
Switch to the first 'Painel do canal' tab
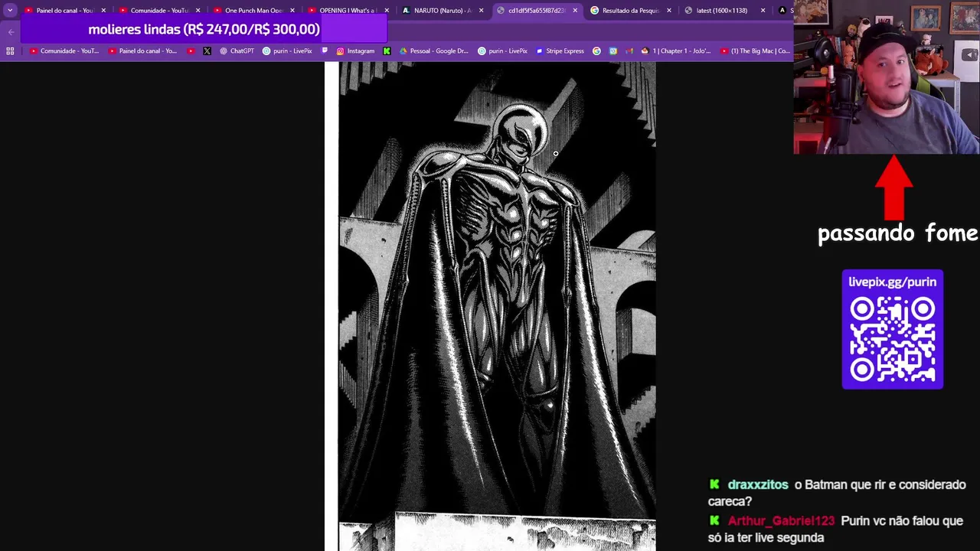(x=65, y=10)
